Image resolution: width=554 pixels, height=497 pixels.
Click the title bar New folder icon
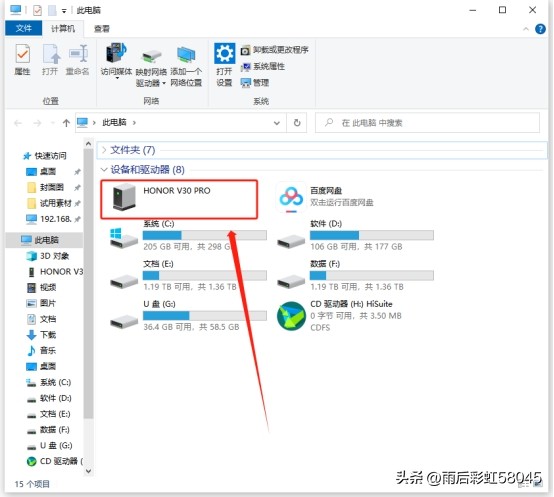(x=52, y=10)
